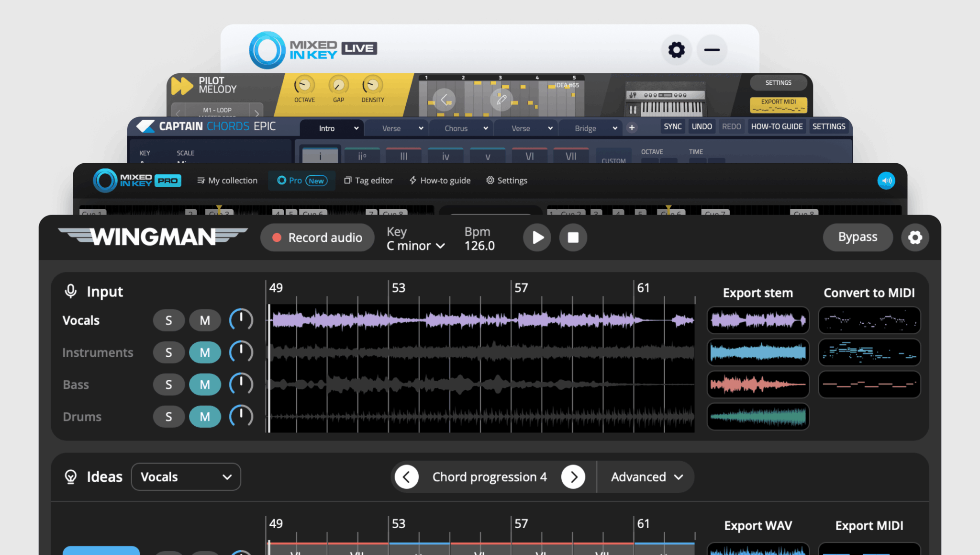Open the first Verse section dropdown
The width and height of the screenshot is (980, 555).
[x=397, y=128]
